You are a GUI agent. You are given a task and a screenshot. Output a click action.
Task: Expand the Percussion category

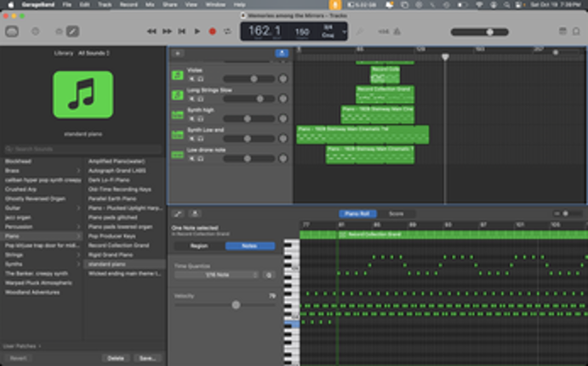point(78,226)
